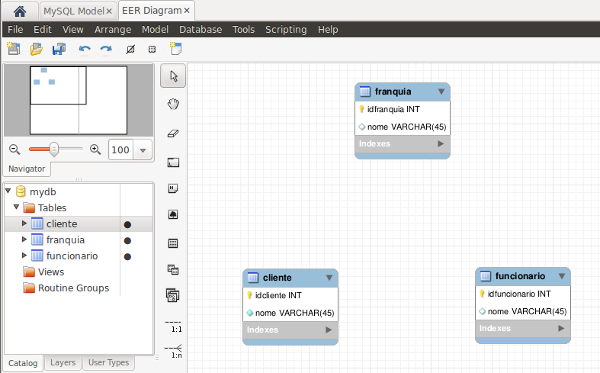This screenshot has width=600, height=373.
Task: Click the franquia table icon in diagram header
Action: coord(365,91)
